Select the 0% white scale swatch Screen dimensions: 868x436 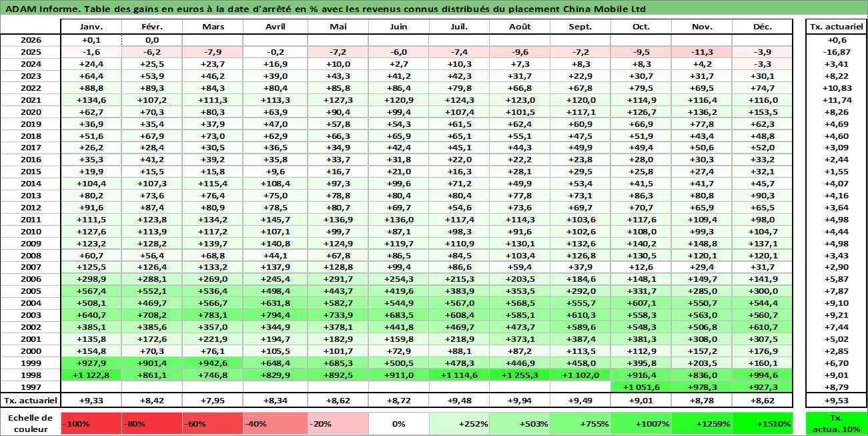(x=398, y=423)
